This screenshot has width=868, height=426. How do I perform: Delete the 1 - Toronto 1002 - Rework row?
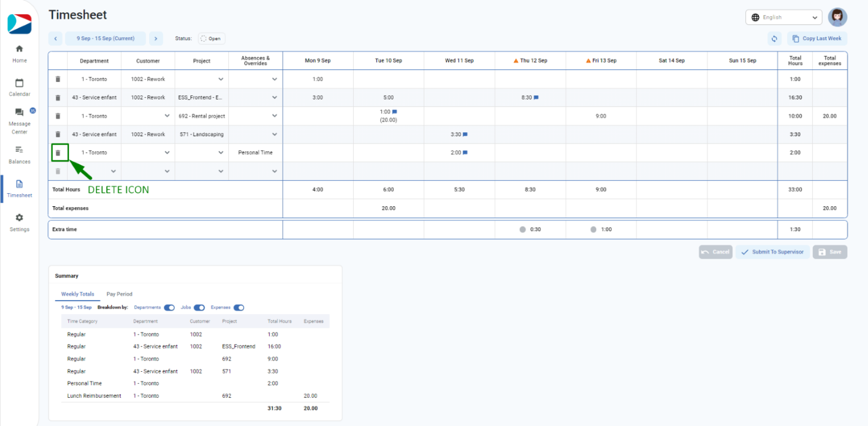pyautogui.click(x=58, y=79)
